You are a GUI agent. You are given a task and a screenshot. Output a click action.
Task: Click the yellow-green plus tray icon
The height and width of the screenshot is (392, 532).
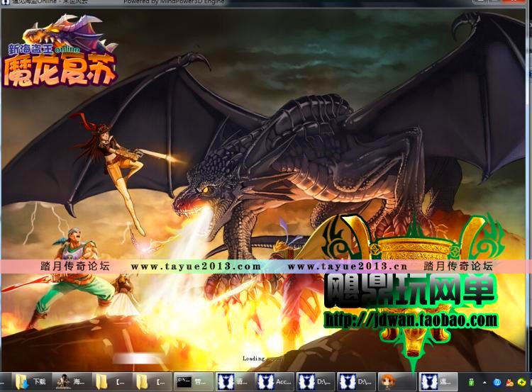522,383
